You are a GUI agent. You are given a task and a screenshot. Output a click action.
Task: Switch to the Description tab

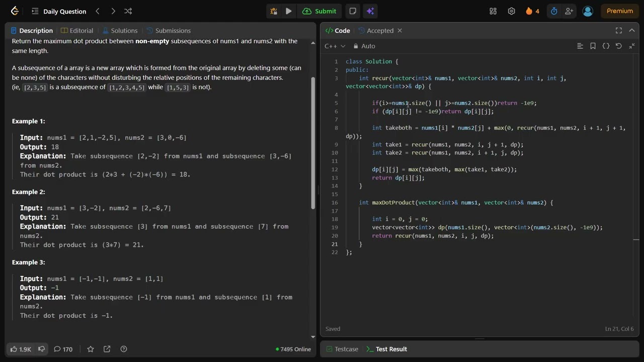coord(32,31)
